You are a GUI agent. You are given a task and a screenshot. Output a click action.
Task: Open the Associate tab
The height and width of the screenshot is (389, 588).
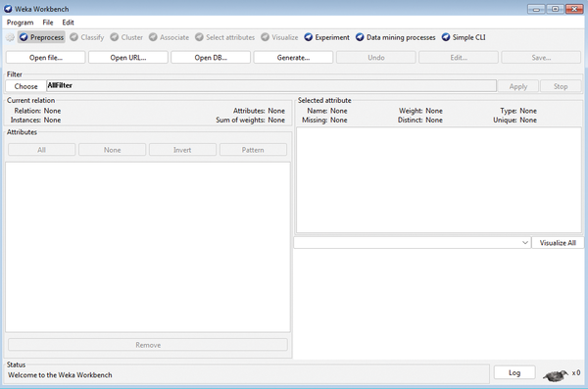pyautogui.click(x=169, y=37)
